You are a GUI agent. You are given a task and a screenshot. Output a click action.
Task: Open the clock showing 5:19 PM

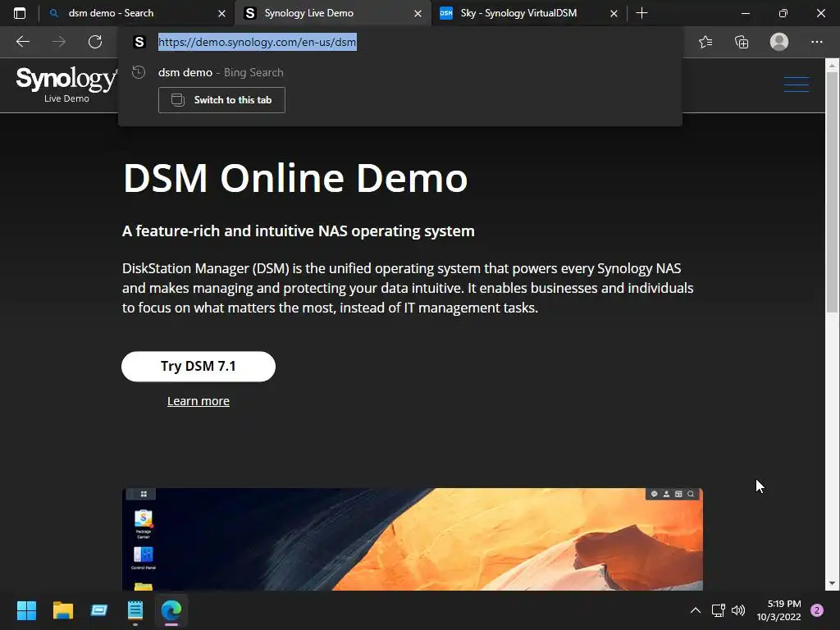(x=779, y=610)
